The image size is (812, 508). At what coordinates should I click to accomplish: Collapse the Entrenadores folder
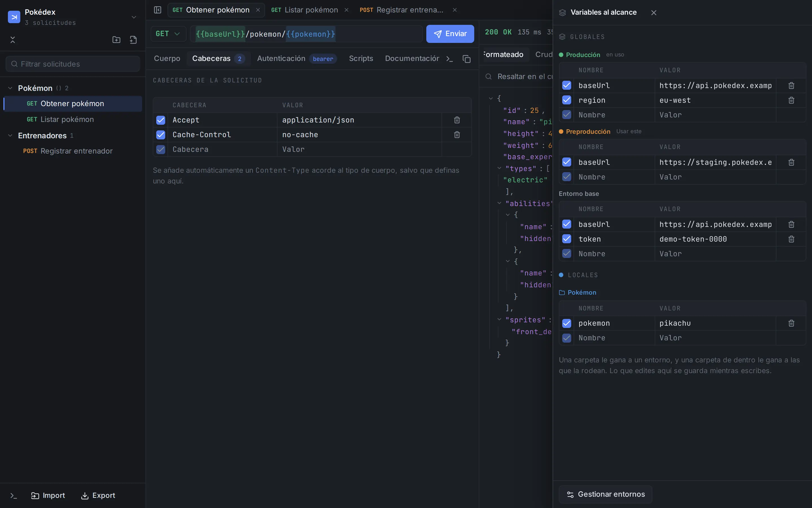[10, 135]
